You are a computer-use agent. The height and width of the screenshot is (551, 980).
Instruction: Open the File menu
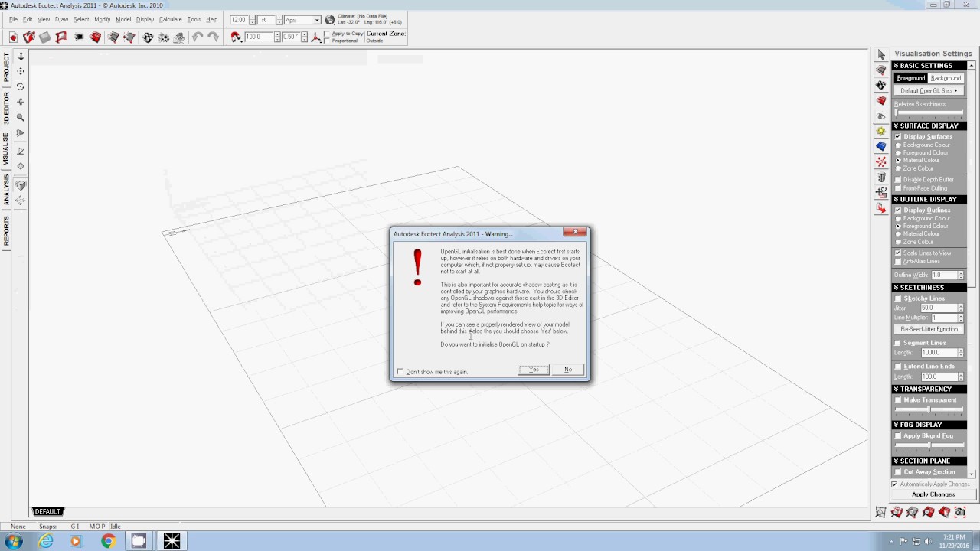point(13,19)
